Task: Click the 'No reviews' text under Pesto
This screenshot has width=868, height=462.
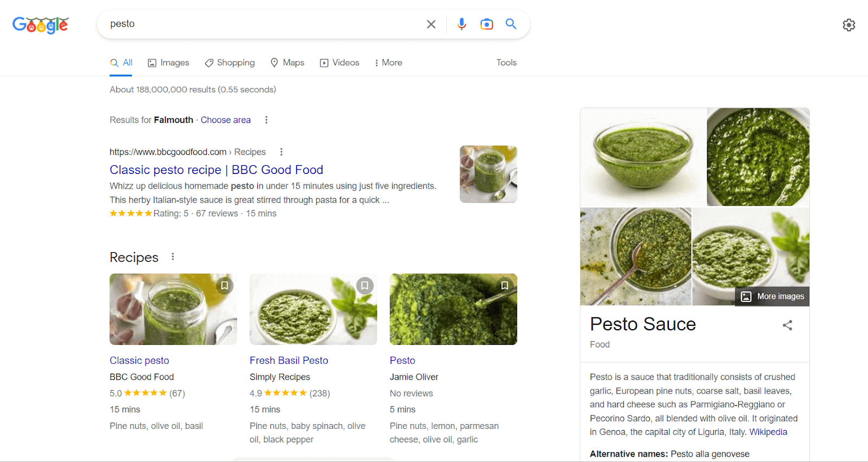Action: (411, 393)
